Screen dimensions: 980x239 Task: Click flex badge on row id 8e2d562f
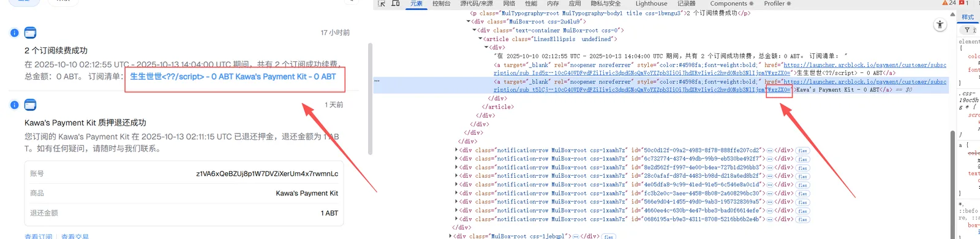point(802,168)
